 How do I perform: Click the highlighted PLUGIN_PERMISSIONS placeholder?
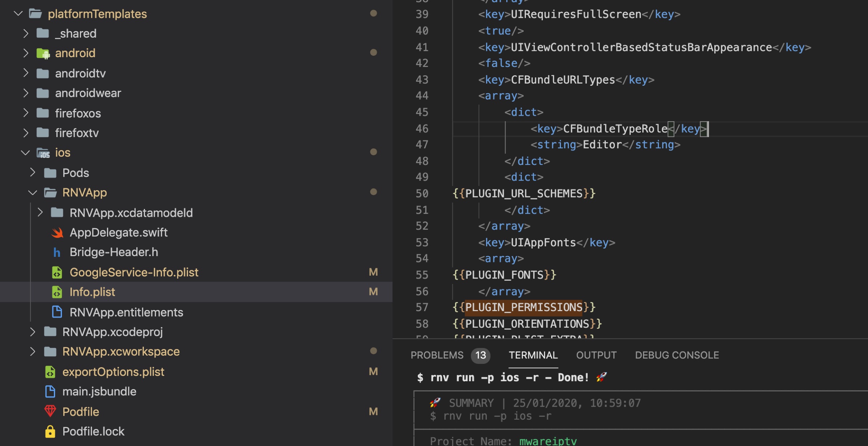tap(523, 307)
